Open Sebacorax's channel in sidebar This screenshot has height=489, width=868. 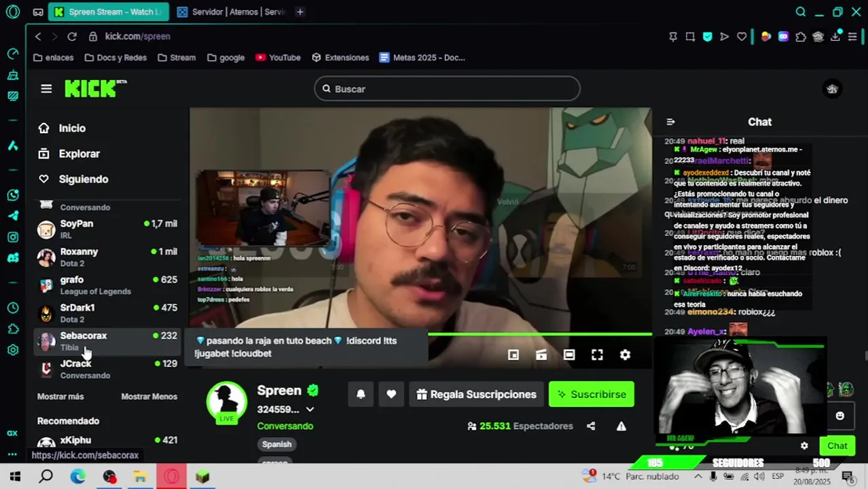(x=107, y=341)
